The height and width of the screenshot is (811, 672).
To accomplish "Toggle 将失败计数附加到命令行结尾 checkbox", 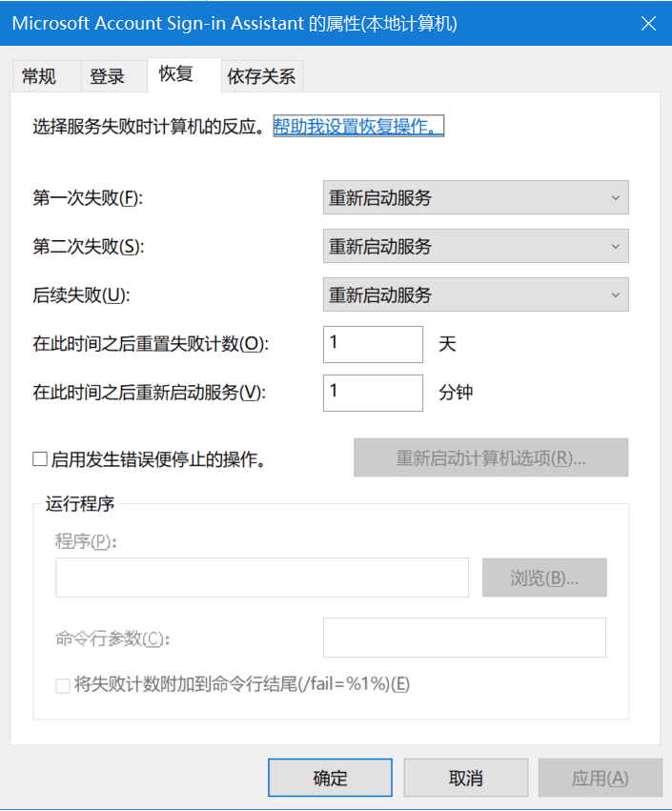I will coord(63,686).
